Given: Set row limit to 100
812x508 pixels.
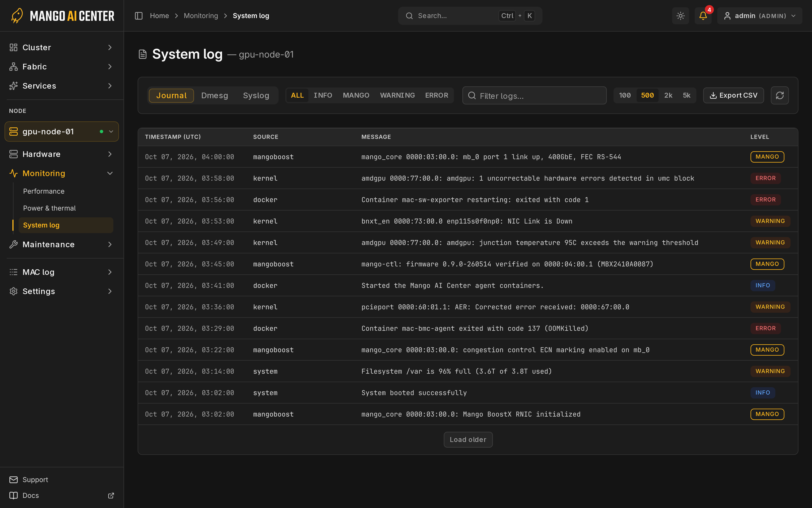Looking at the screenshot, I should tap(625, 95).
